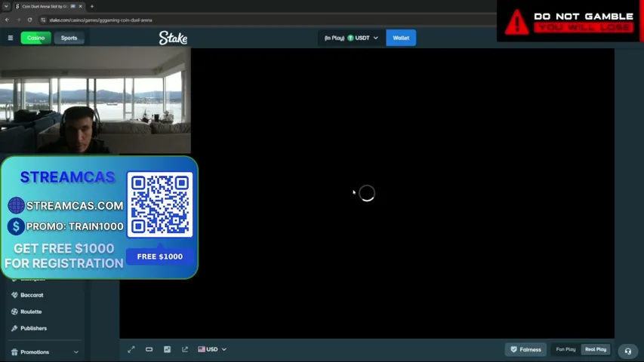This screenshot has width=644, height=362.
Task: Open live support headset icon
Action: [x=628, y=351]
